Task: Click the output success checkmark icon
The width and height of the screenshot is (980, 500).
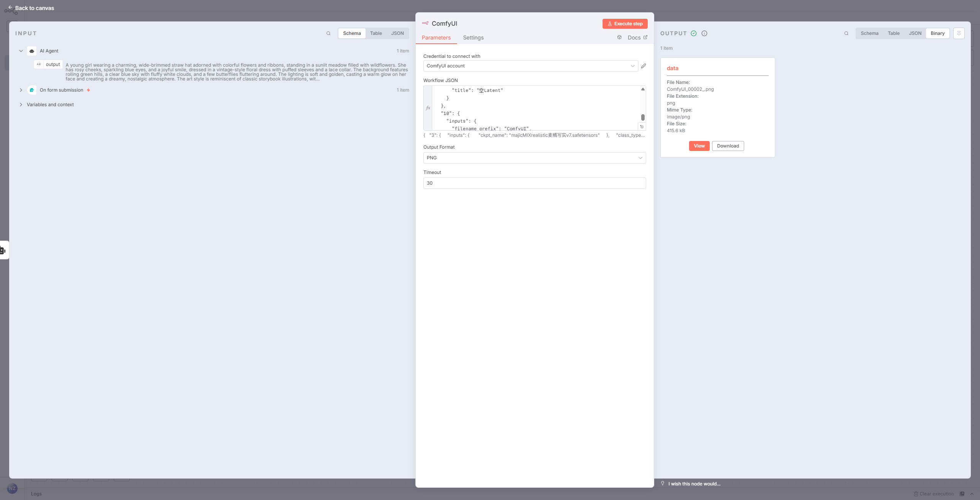Action: pos(694,33)
